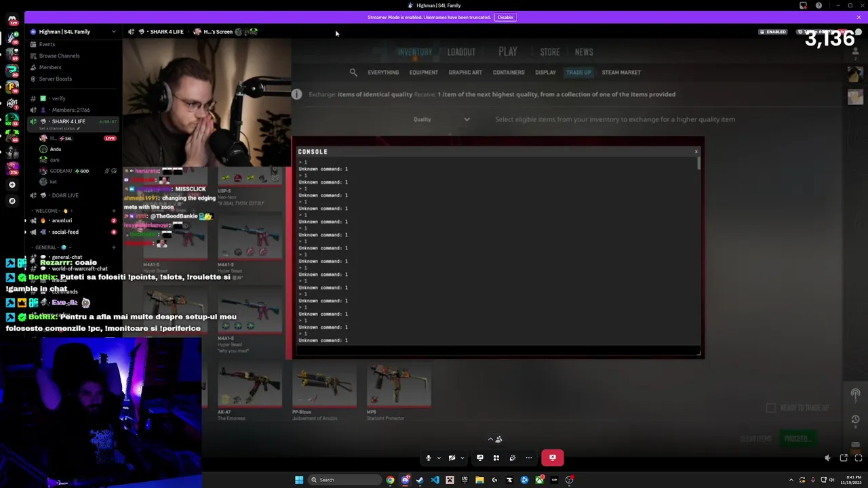Click the streamed CS2 Loadout tab
Image resolution: width=868 pixels, height=488 pixels.
pos(461,52)
